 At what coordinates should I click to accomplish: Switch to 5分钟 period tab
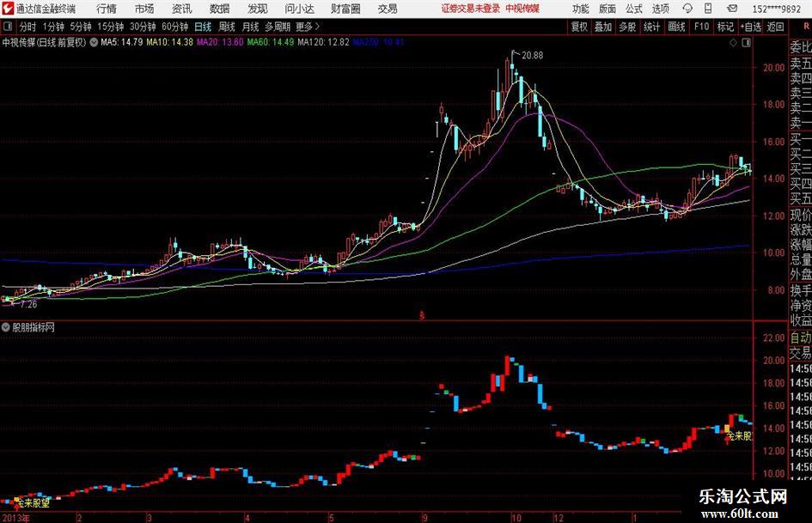tap(80, 27)
